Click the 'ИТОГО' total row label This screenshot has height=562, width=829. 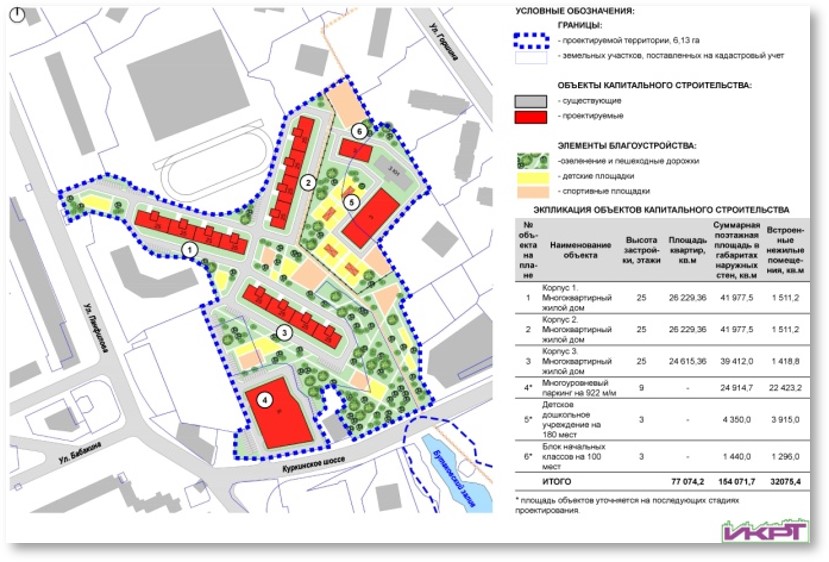(557, 482)
